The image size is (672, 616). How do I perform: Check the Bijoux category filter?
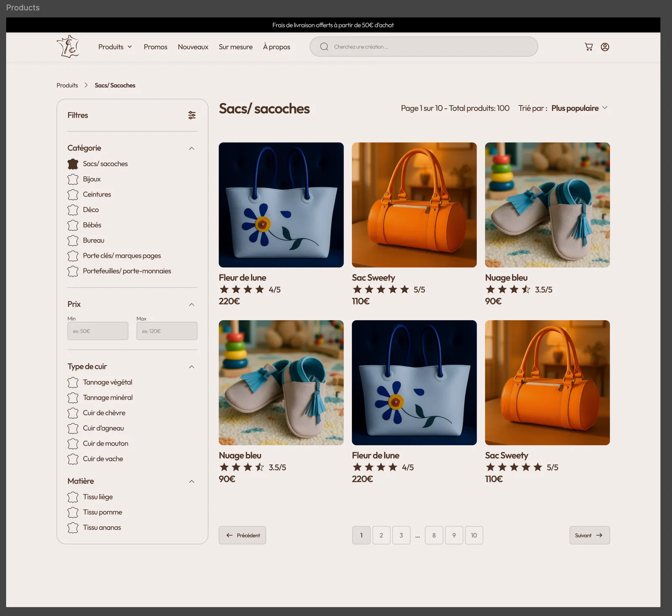[x=72, y=179]
